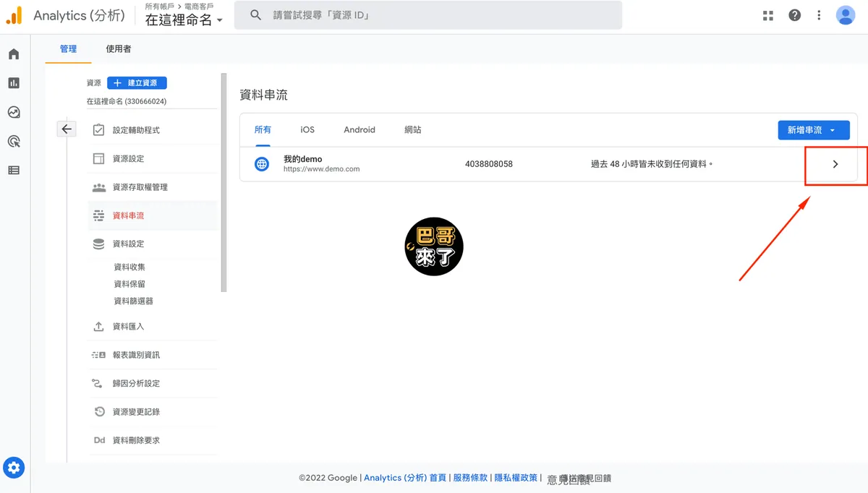This screenshot has height=493, width=868.
Task: Click the back arrow button beside property menu
Action: point(67,129)
